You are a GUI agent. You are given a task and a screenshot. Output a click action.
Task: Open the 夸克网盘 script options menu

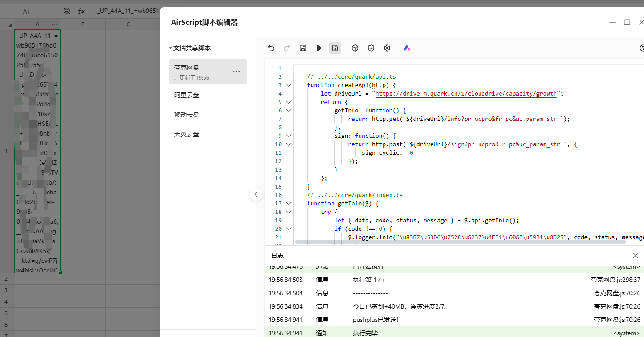tap(236, 71)
